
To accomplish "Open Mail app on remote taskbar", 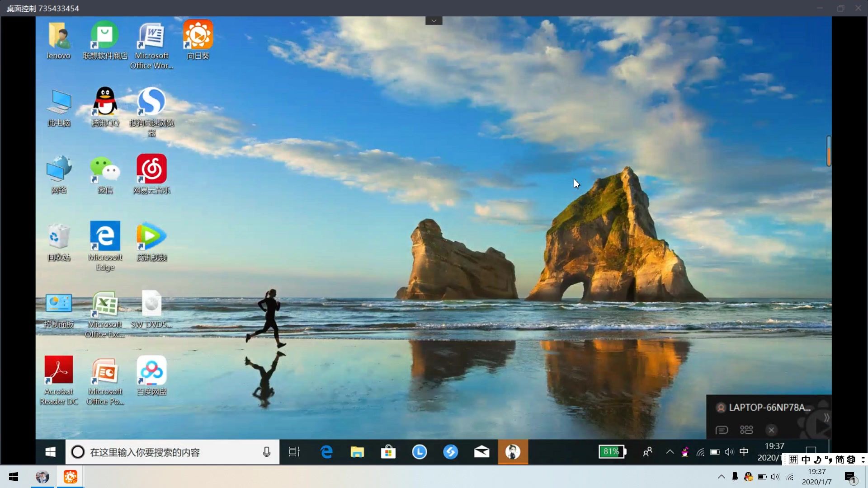I will click(482, 452).
